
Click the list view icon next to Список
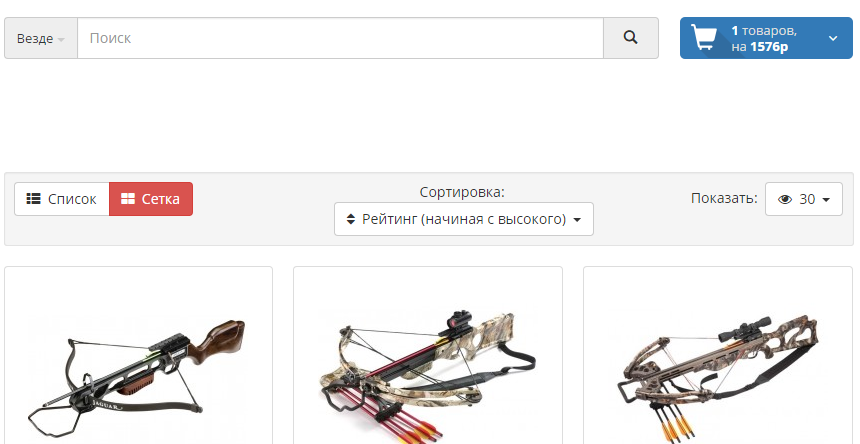(33, 199)
